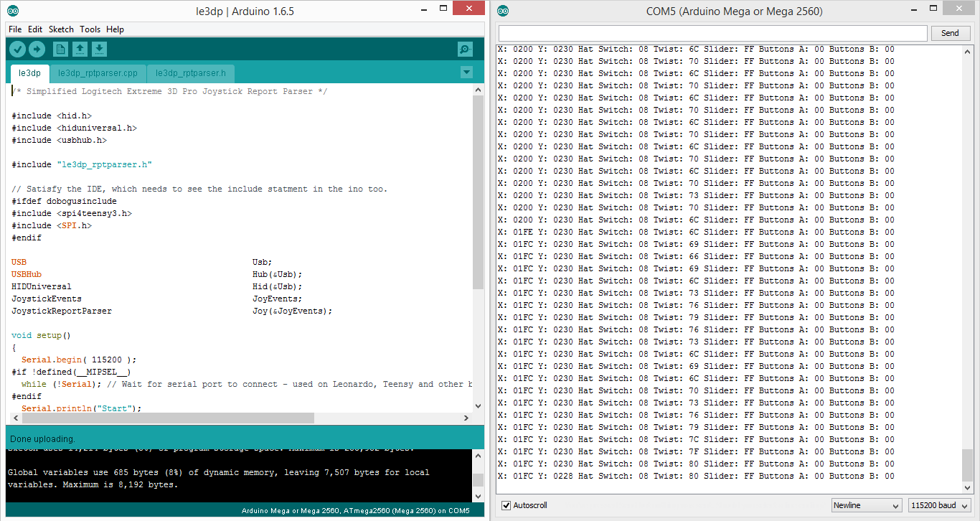This screenshot has width=980, height=521.
Task: Click the Verify checkmark button in the Arduino toolbar
Action: (18, 49)
